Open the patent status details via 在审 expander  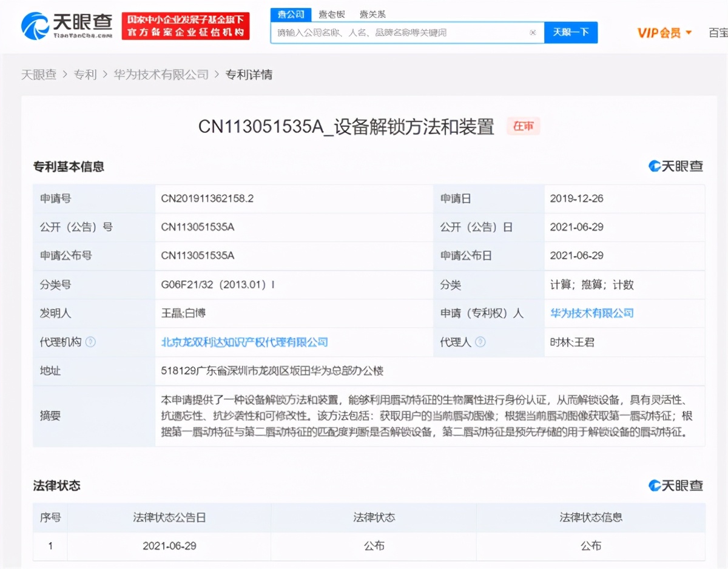[523, 126]
